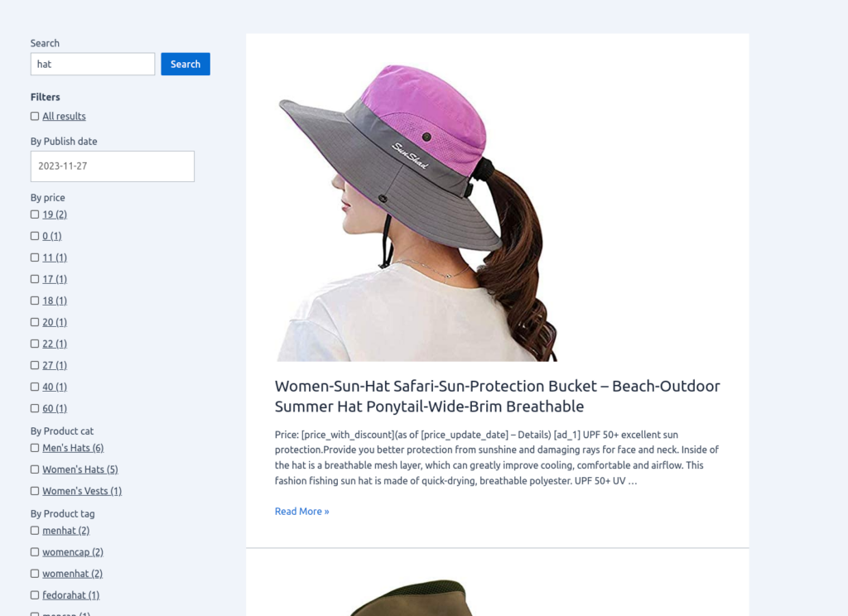Filter by Men's Hats (6) link
Screen dimensions: 848x616
click(x=73, y=448)
